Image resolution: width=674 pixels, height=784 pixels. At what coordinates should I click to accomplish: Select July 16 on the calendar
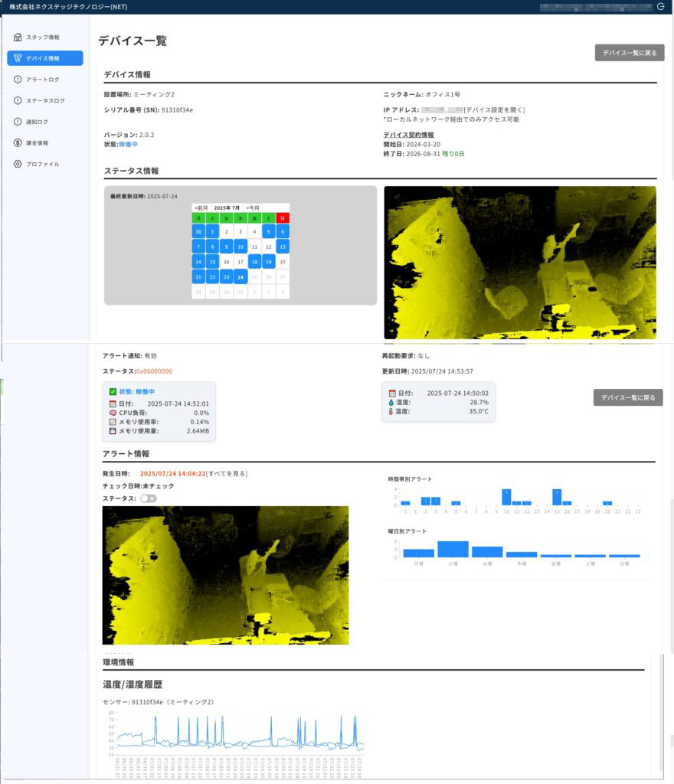[x=227, y=262]
